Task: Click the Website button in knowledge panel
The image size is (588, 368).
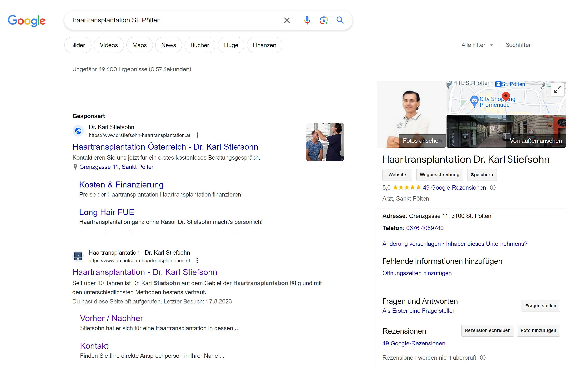Action: pos(397,175)
